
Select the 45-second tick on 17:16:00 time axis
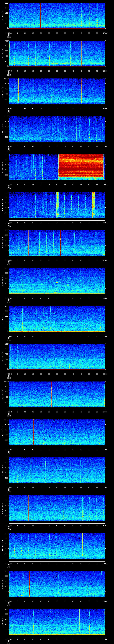pyautogui.click(x=81, y=33)
